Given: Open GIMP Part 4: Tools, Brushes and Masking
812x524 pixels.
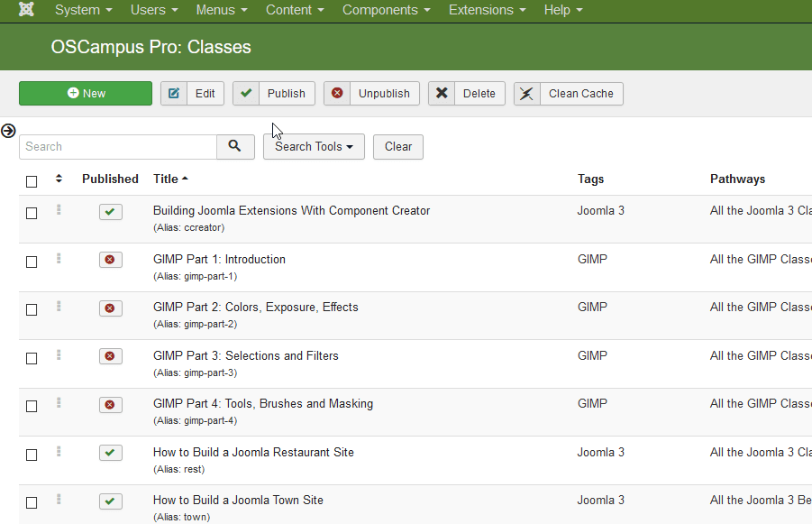Looking at the screenshot, I should pos(263,403).
